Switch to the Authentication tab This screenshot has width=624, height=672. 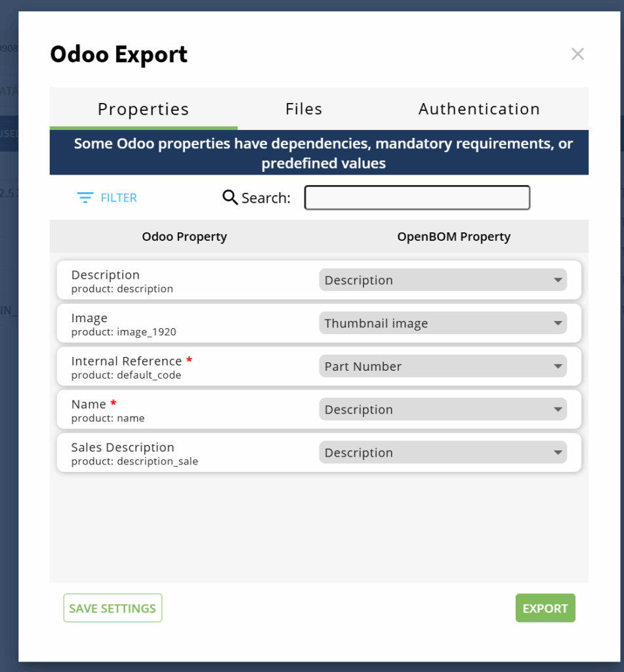pos(479,109)
